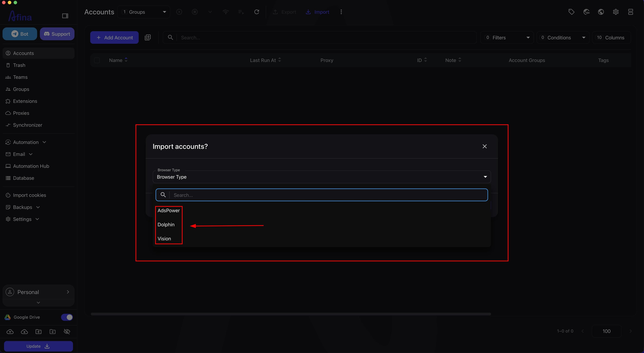Click the globe icon in top bar
This screenshot has height=353, width=644.
point(601,12)
